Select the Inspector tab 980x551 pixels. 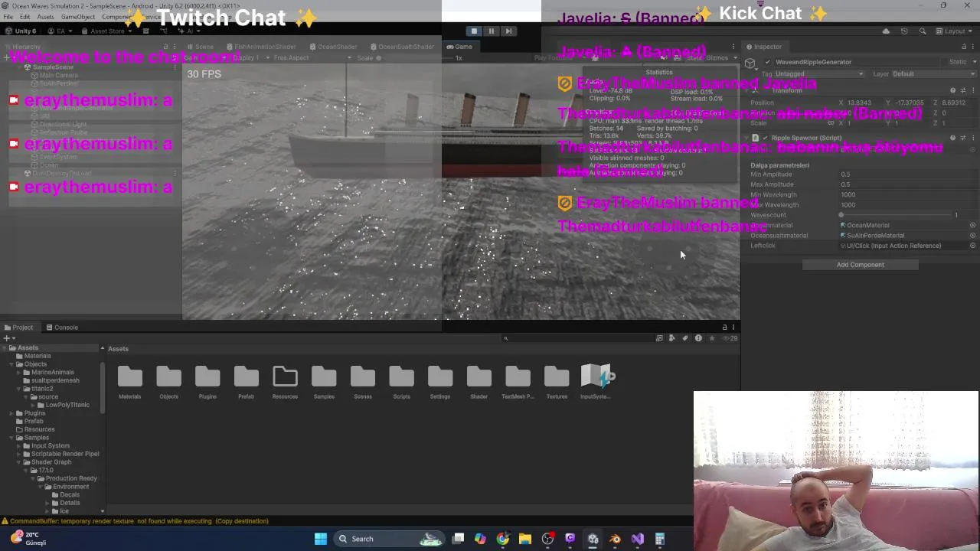(764, 47)
